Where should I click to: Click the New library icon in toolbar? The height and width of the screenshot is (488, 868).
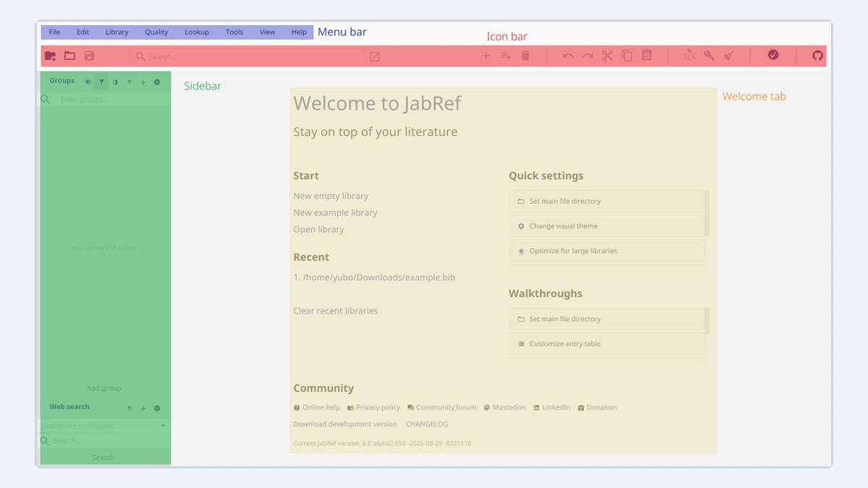click(x=51, y=56)
